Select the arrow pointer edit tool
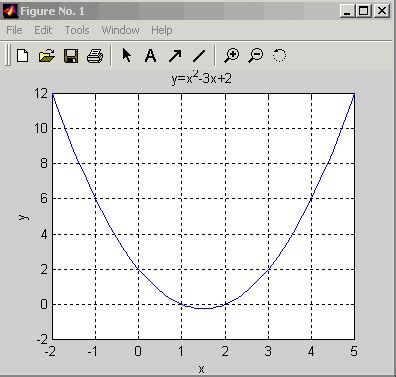396x377 pixels. point(127,55)
